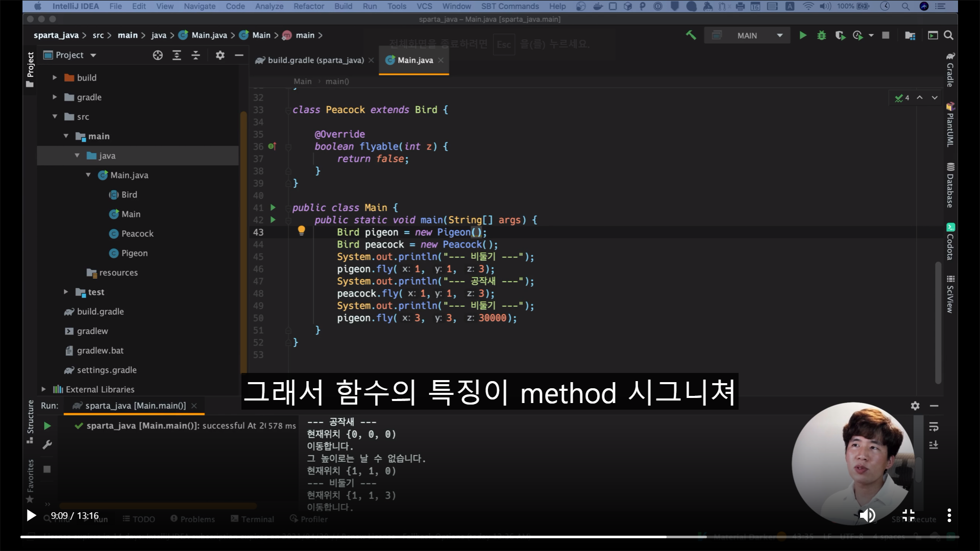Hide the Project panel with the minus icon

coord(239,55)
